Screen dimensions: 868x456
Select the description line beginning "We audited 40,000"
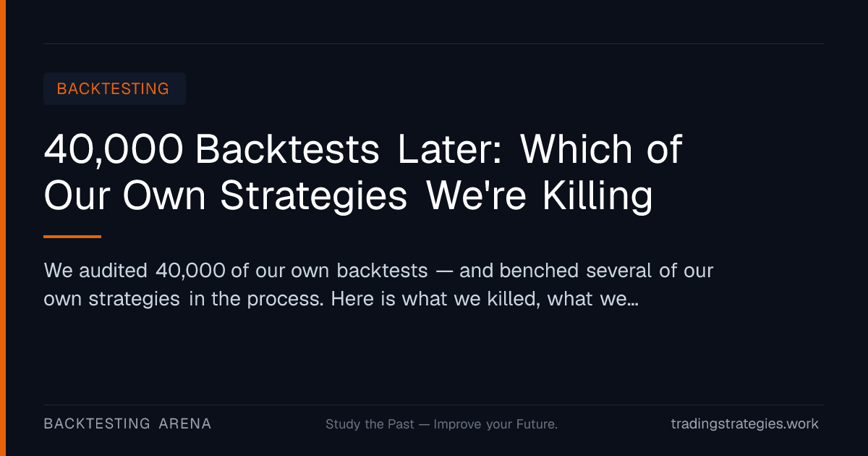[379, 271]
